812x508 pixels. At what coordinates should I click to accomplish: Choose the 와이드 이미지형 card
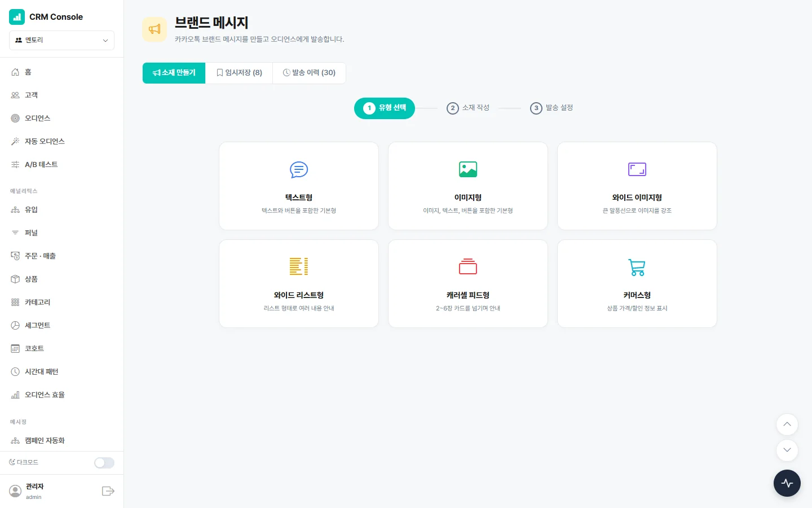[x=637, y=186]
